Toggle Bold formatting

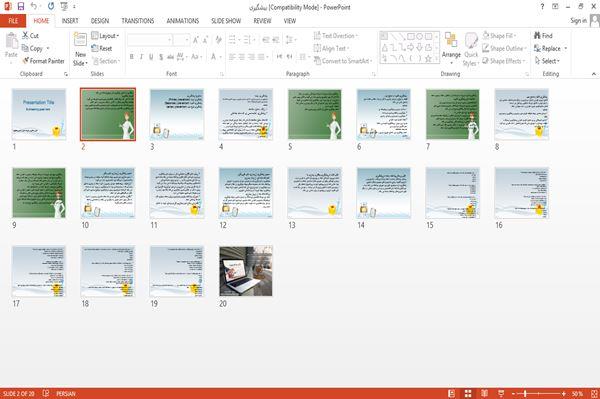coord(132,57)
